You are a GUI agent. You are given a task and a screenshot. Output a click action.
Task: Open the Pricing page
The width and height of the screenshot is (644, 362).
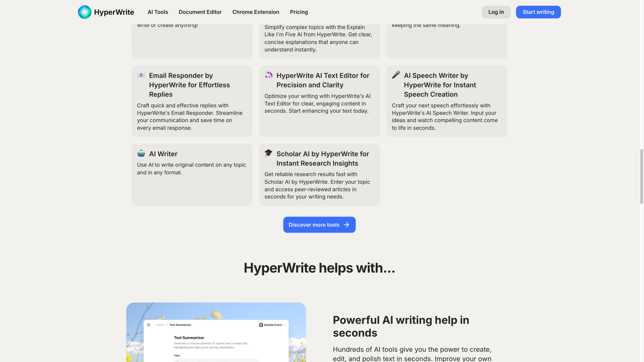click(x=299, y=12)
